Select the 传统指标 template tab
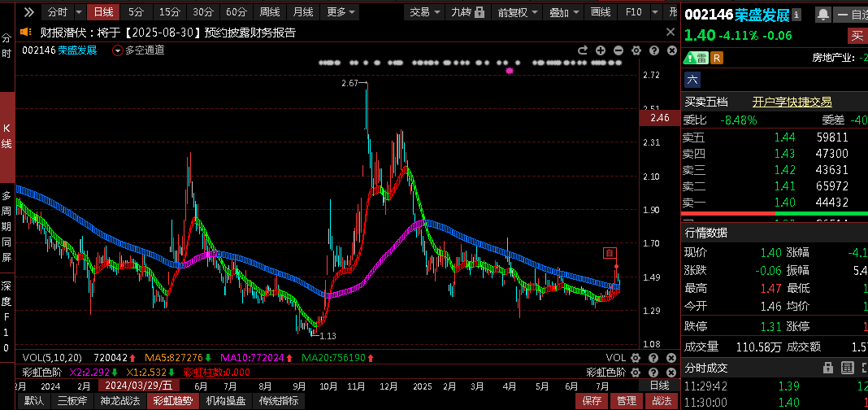Screen dimensions: 868x410 (x=279, y=400)
